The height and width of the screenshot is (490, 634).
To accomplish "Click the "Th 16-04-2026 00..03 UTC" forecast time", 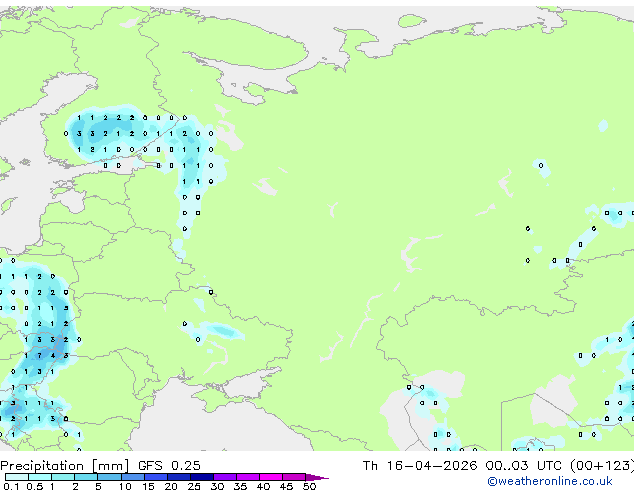I will pos(464,466).
